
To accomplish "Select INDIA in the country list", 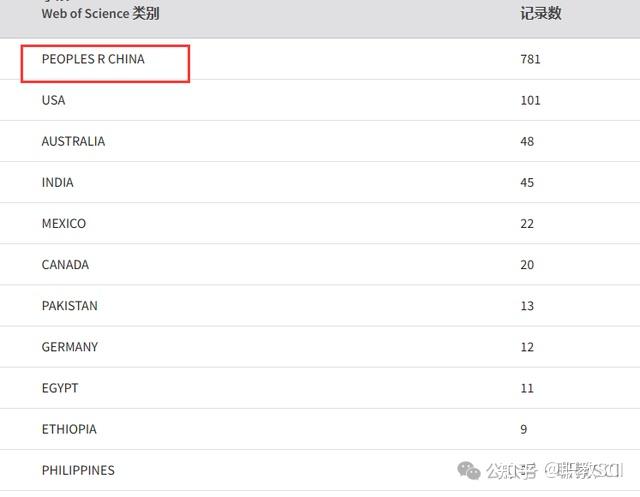I will click(57, 183).
